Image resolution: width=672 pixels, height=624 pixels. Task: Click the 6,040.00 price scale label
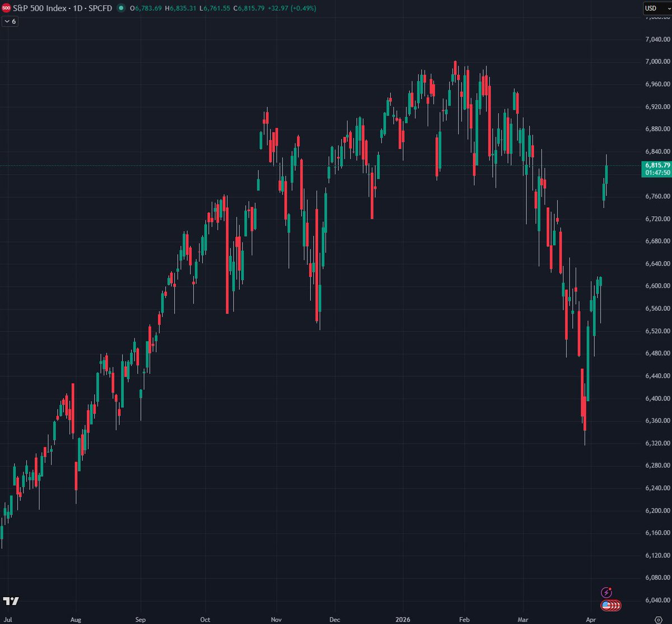(x=657, y=600)
